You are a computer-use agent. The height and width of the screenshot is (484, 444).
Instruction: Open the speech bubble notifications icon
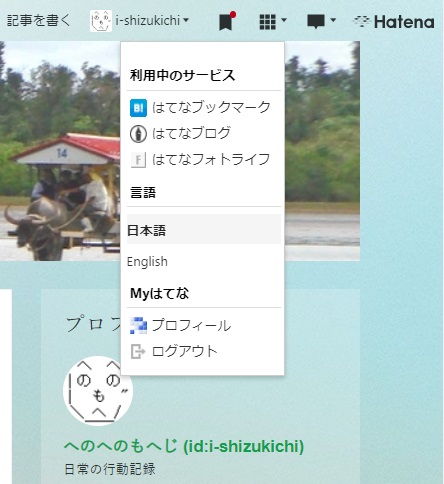316,22
